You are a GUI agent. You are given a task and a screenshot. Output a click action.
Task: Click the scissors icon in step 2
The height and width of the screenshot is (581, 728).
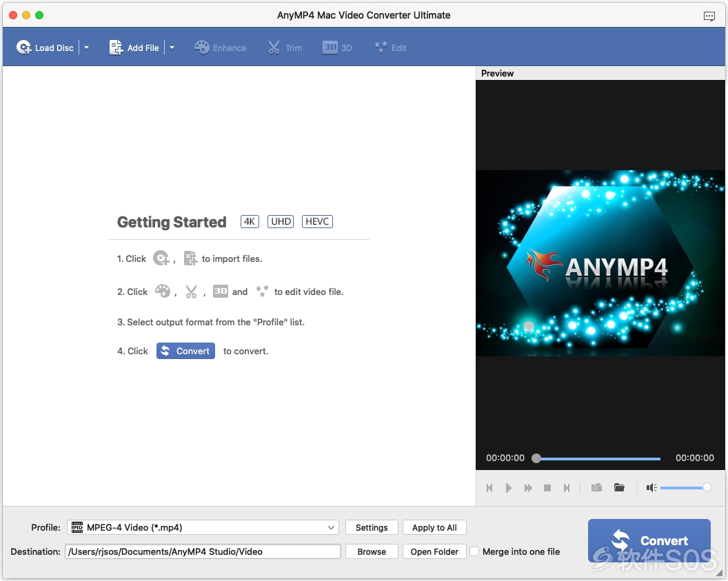point(191,292)
